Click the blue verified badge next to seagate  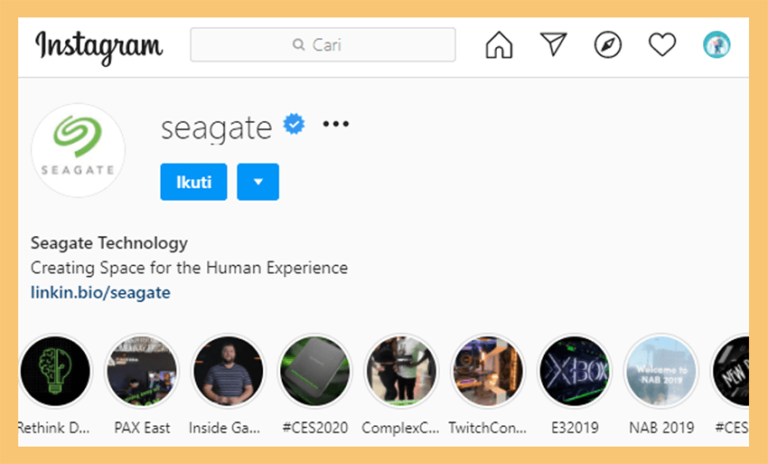coord(294,124)
